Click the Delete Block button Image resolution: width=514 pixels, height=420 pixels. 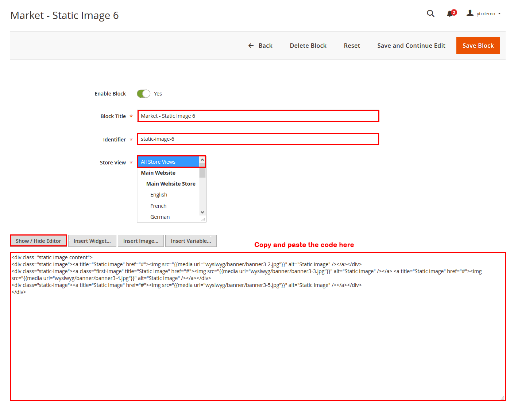(x=308, y=46)
